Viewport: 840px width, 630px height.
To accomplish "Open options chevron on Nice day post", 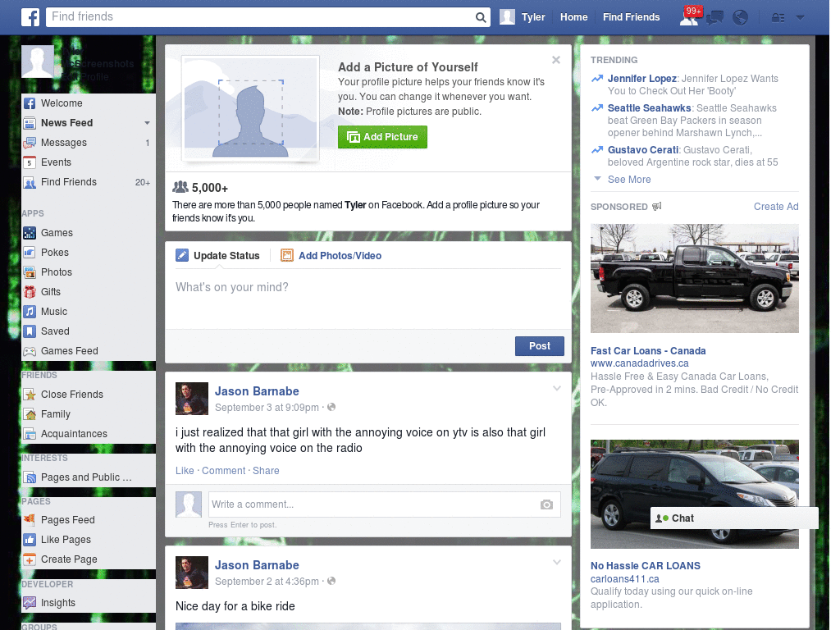I will [x=557, y=562].
